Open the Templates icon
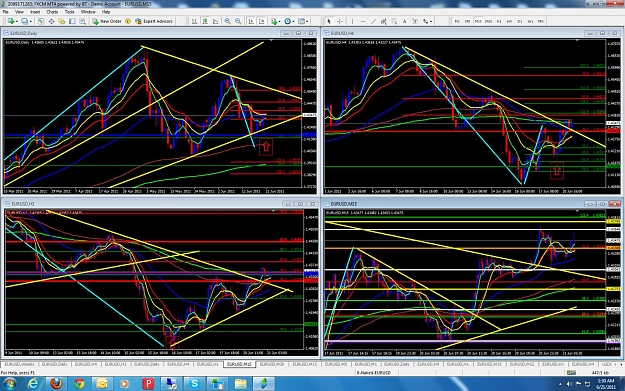The width and height of the screenshot is (625, 391). click(x=301, y=21)
